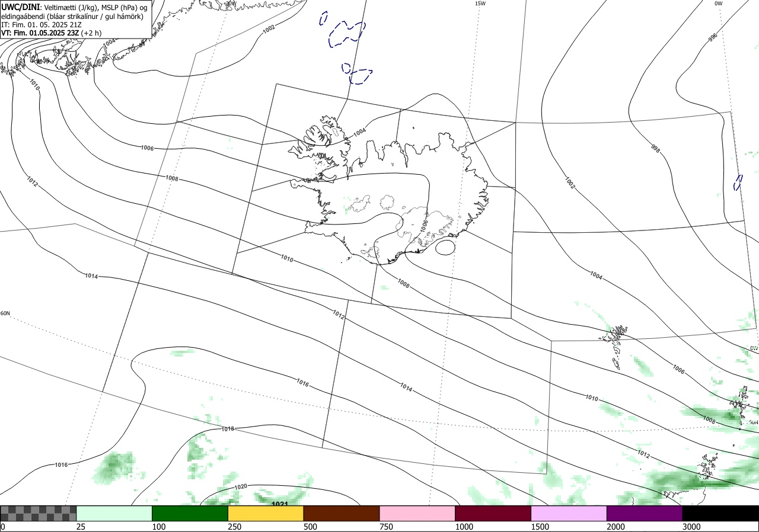Viewport: 759px width, 532px height.
Task: Click the '15W' longitude label
Action: (480, 4)
